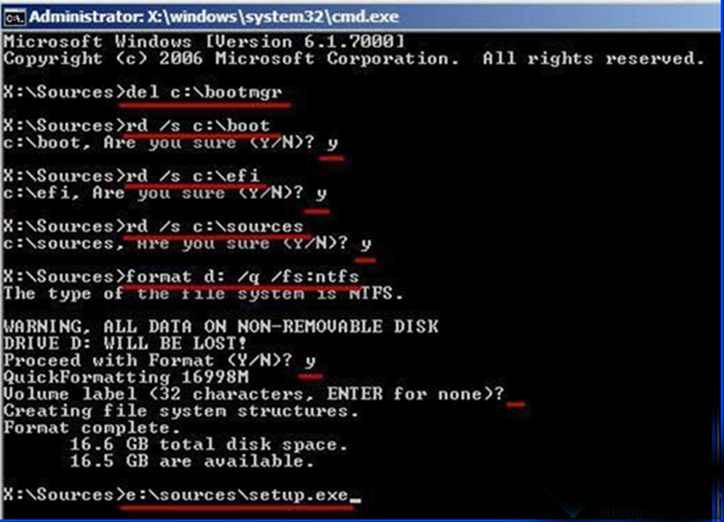Image resolution: width=724 pixels, height=522 pixels.
Task: Click the '16.5 GB are available' line
Action: (192, 461)
